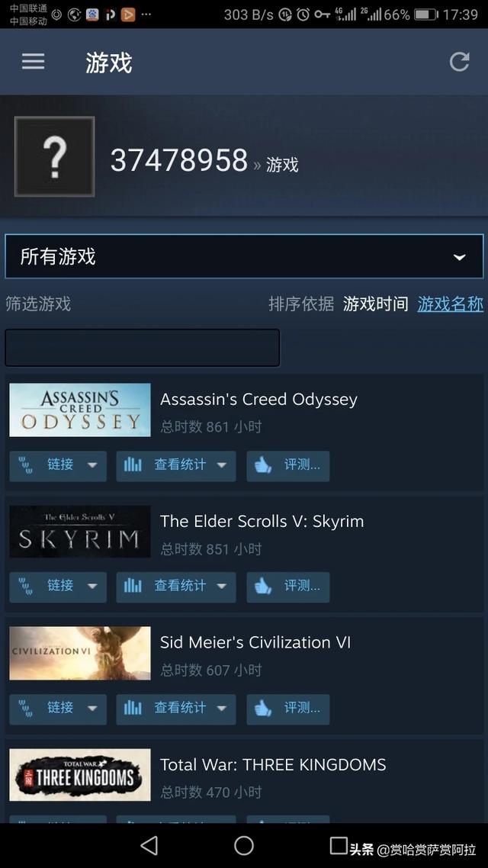
Task: Tap thumbs-up 评测 button for Assassin's Creed Odyssey
Action: coord(288,465)
